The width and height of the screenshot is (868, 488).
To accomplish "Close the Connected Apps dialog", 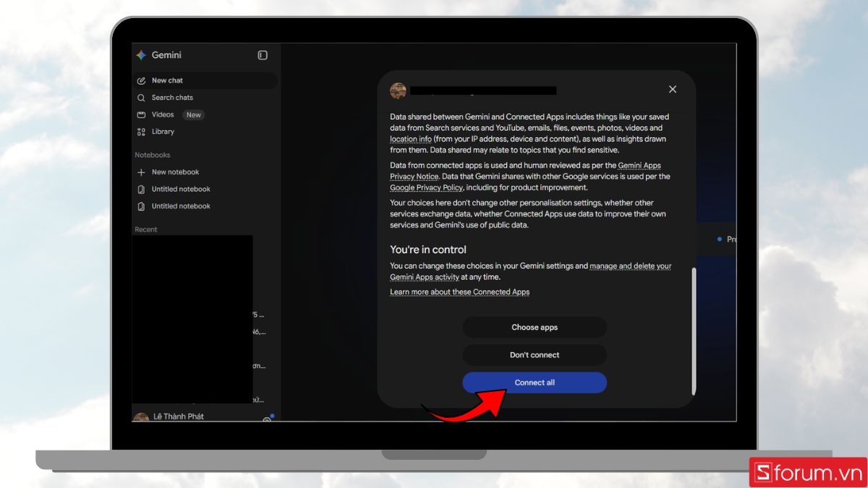I will [x=673, y=89].
